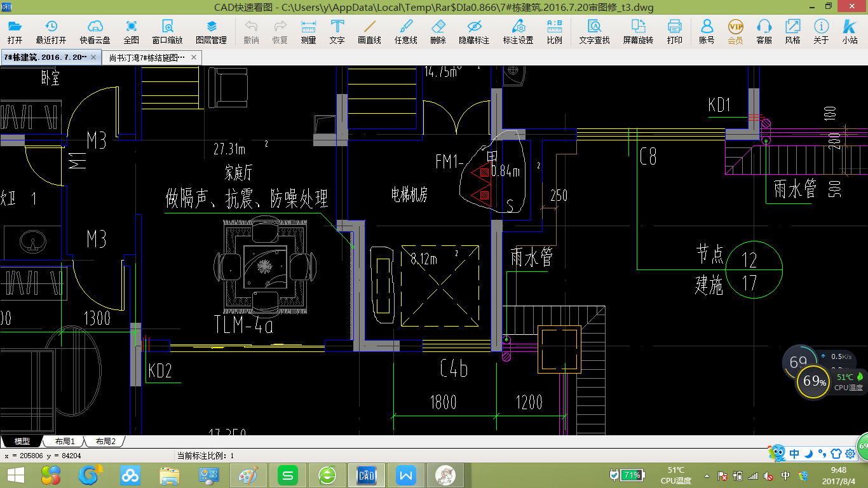Open the File Explorer taskbar icon
This screenshot has height=488, width=868.
[x=170, y=475]
